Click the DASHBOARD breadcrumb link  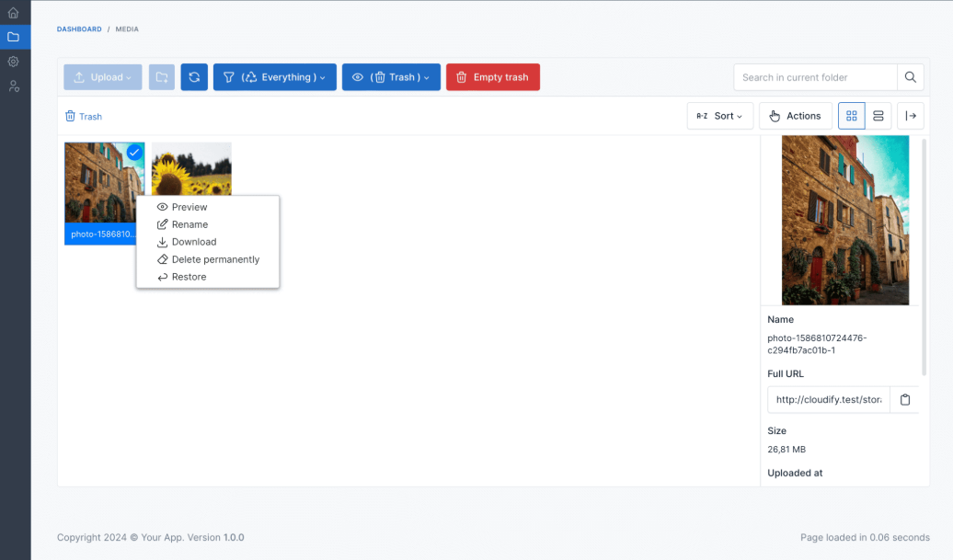coord(79,29)
